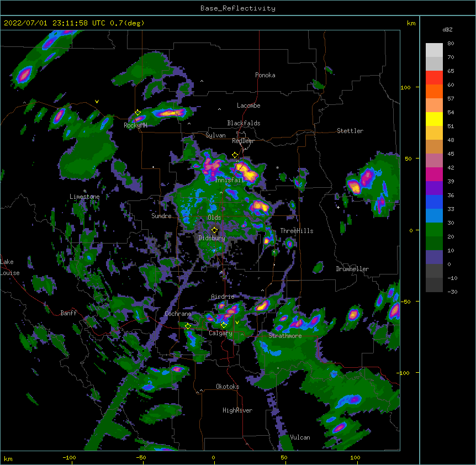The image size is (476, 465).
Task: Click the HighRiver label
Action: click(237, 410)
